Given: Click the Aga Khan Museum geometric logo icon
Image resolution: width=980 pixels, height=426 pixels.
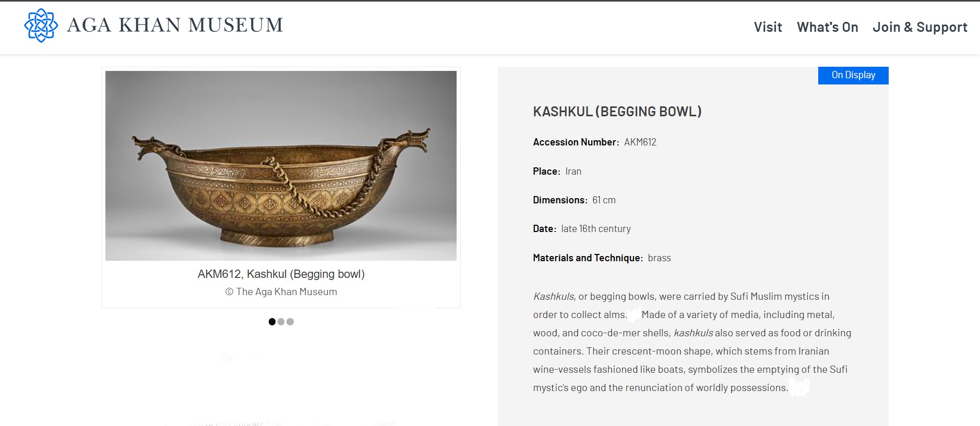Looking at the screenshot, I should pyautogui.click(x=41, y=26).
